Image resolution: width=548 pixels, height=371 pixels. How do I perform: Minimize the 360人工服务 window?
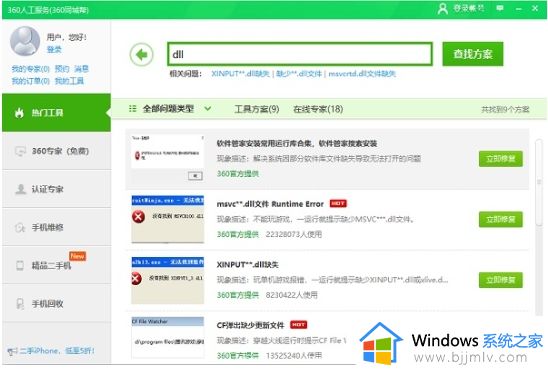519,8
